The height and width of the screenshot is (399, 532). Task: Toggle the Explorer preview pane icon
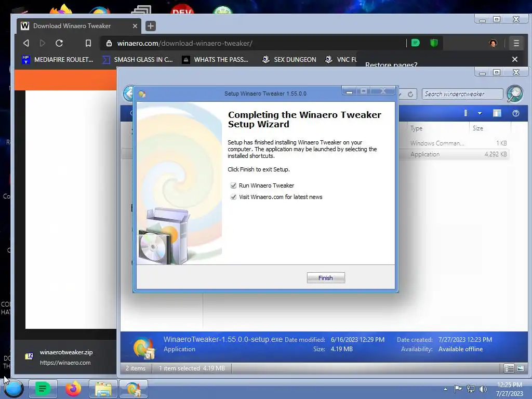click(497, 113)
